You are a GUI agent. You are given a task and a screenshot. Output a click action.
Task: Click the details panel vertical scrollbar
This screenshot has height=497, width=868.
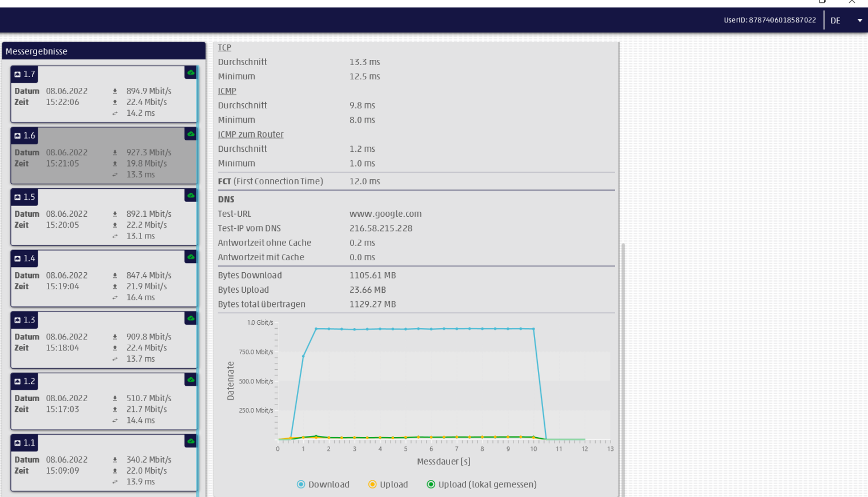point(623,365)
